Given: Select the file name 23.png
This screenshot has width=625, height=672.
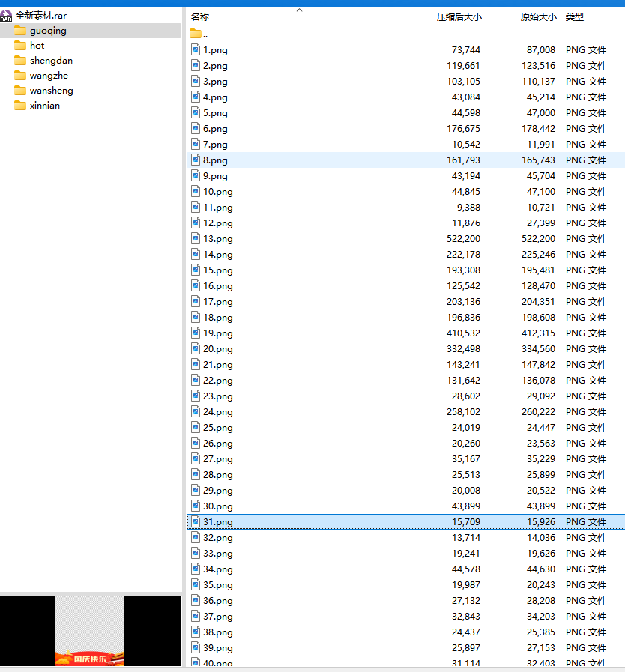Looking at the screenshot, I should point(218,396).
